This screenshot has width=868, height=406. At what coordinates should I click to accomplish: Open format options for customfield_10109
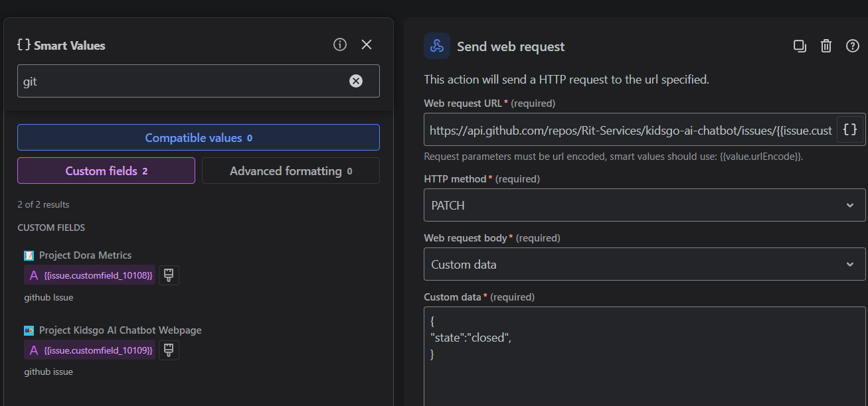169,350
